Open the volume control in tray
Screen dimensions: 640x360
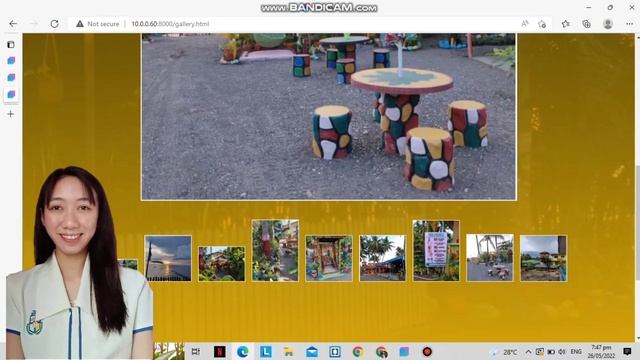(x=562, y=352)
